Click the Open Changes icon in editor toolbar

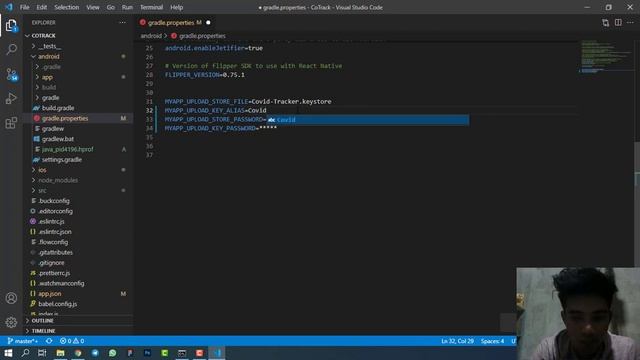[605, 22]
